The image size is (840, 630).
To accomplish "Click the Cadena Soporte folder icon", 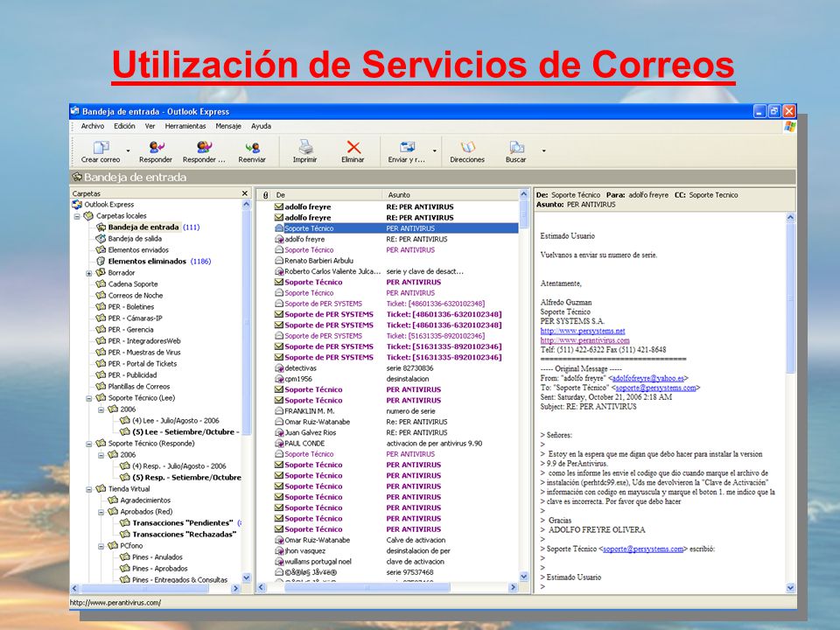I will [101, 283].
